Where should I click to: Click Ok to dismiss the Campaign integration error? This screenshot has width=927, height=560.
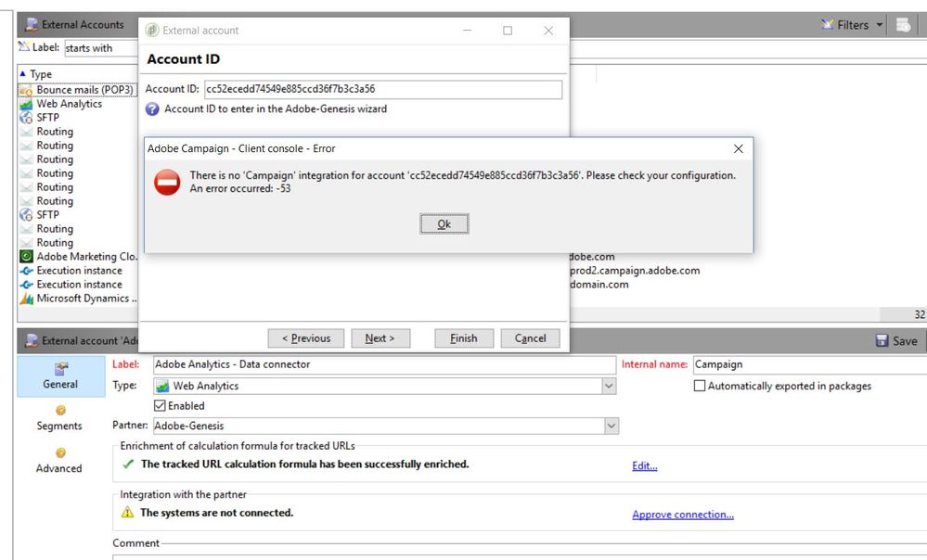click(444, 223)
